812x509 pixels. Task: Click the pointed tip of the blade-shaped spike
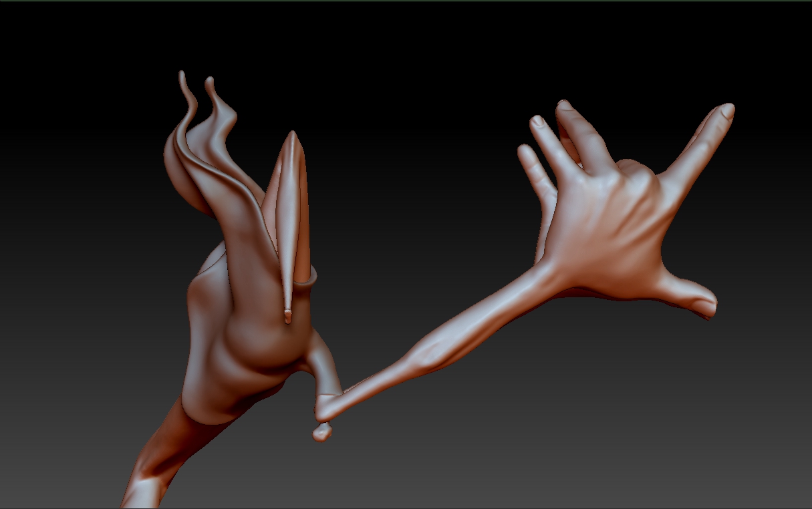(x=293, y=136)
